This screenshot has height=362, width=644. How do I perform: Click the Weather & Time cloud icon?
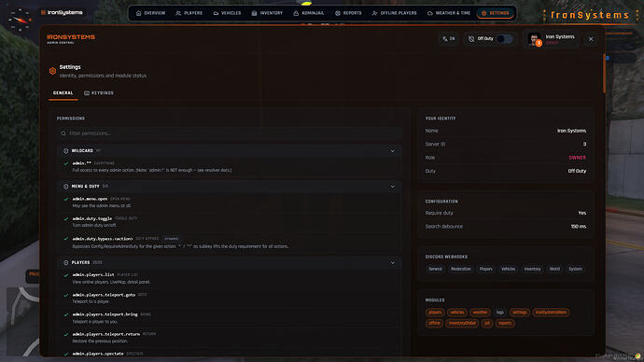(x=429, y=13)
